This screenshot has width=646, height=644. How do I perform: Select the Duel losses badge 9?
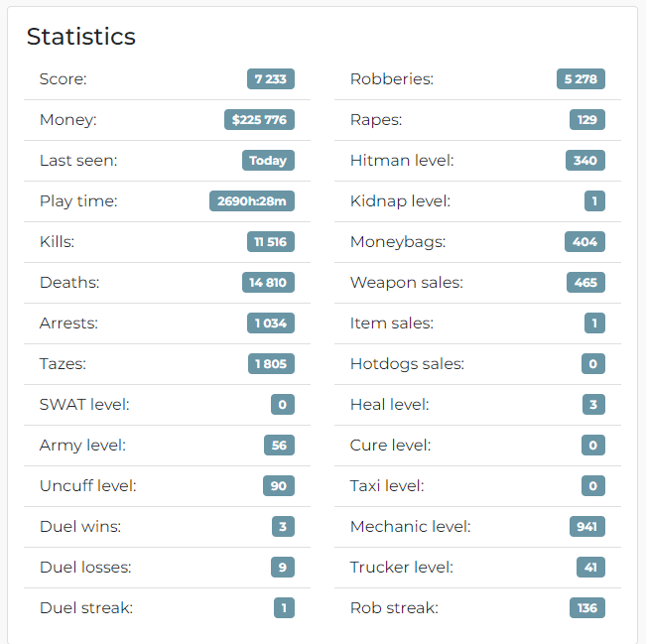[x=283, y=567]
